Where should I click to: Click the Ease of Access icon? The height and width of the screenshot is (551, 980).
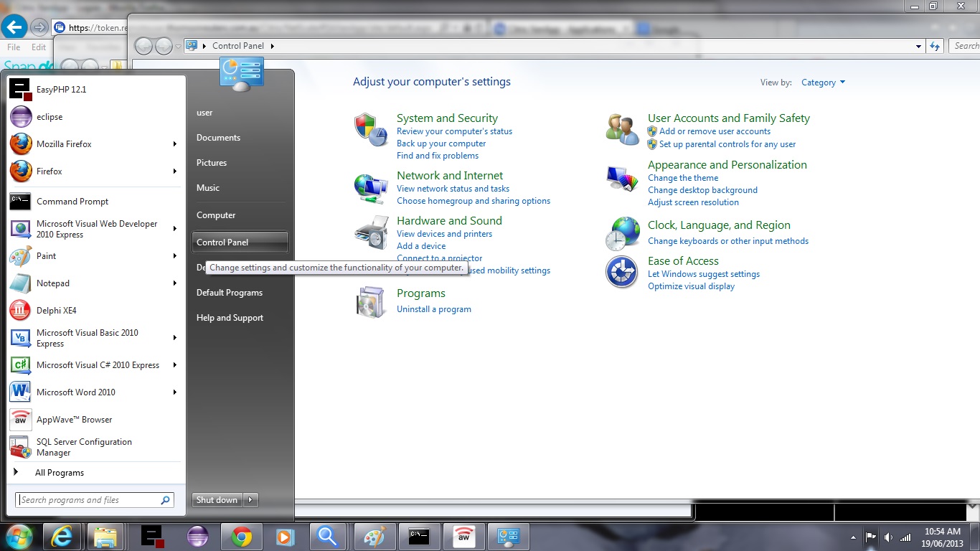[621, 273]
